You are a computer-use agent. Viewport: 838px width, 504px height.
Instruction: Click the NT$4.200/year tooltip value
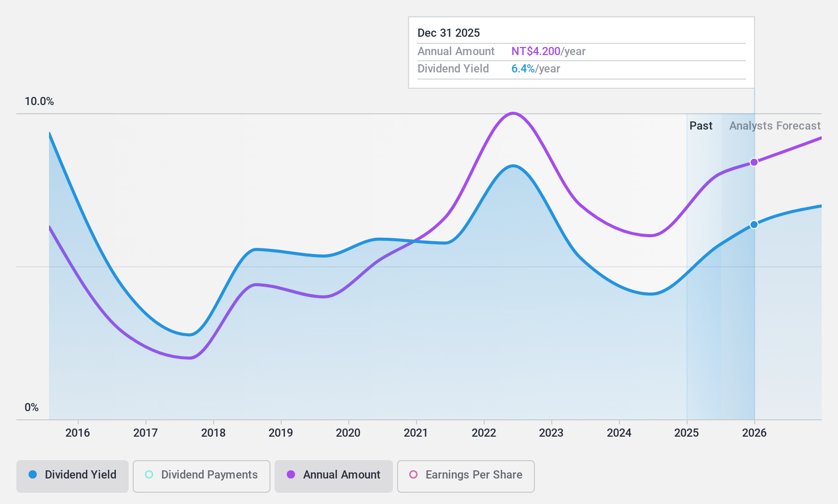click(549, 51)
